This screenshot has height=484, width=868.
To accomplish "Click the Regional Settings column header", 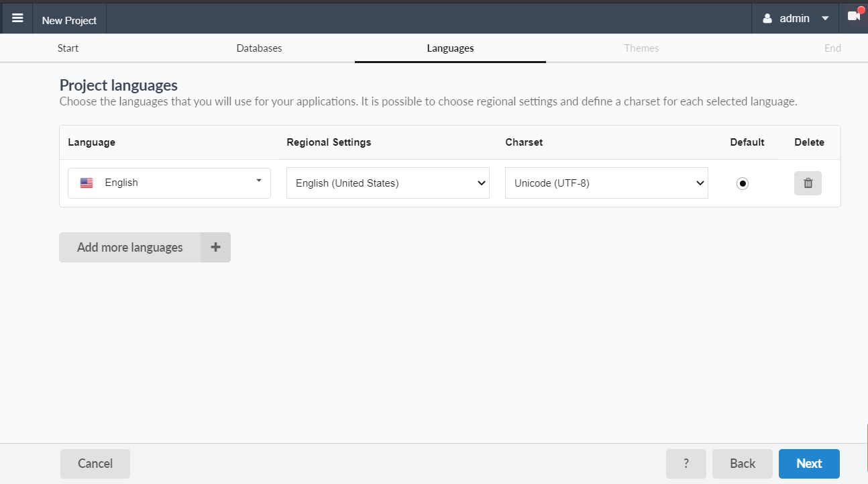I will (329, 142).
